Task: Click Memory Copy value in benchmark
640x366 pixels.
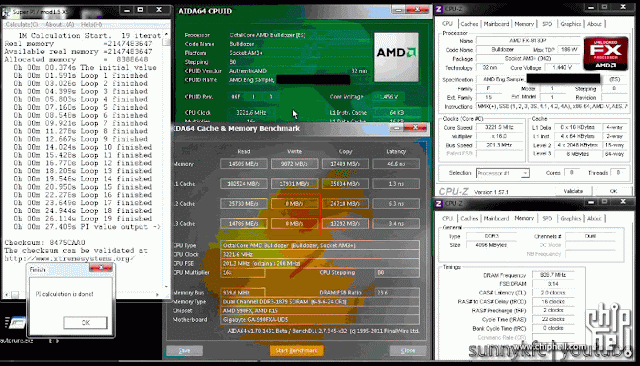Action: click(x=345, y=164)
